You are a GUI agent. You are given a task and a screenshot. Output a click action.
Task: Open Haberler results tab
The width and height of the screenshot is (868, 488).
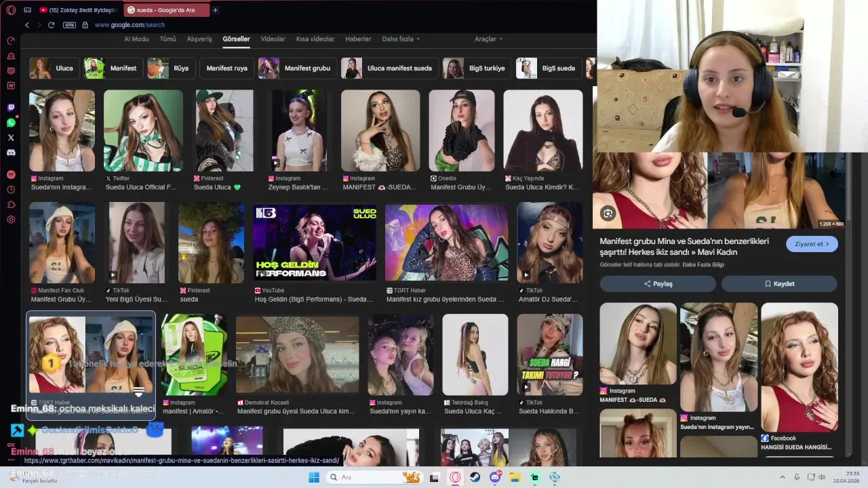[358, 39]
